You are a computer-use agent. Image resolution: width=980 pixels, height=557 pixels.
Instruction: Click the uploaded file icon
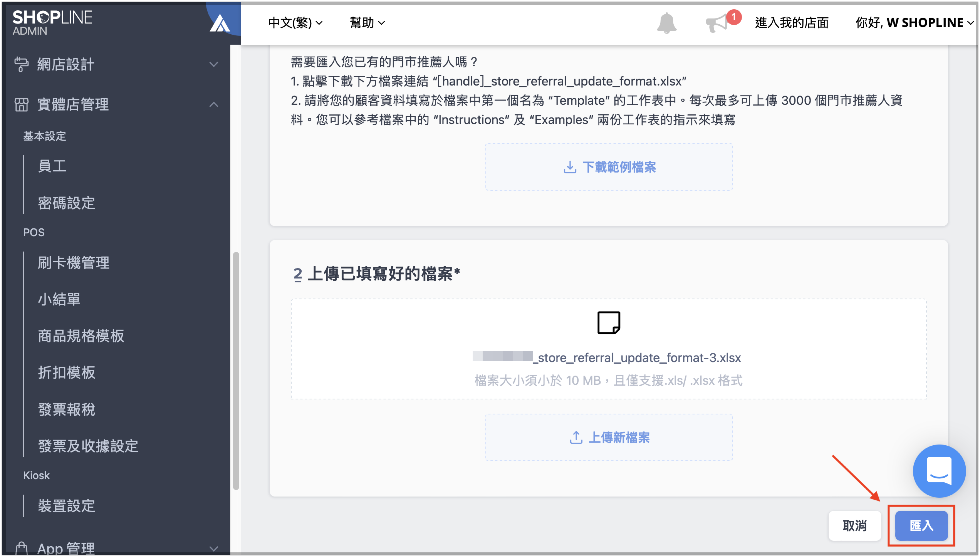(609, 322)
